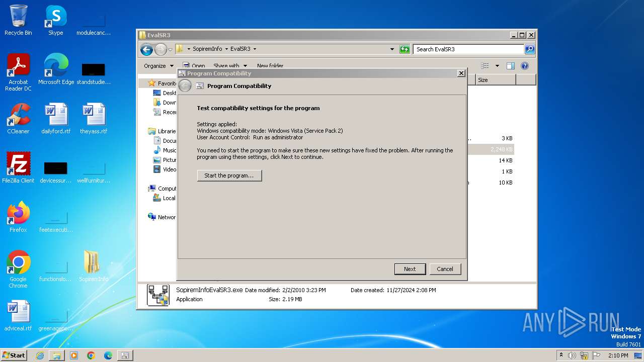Expand EvalSR3 breadcrumb arrow

tap(255, 49)
